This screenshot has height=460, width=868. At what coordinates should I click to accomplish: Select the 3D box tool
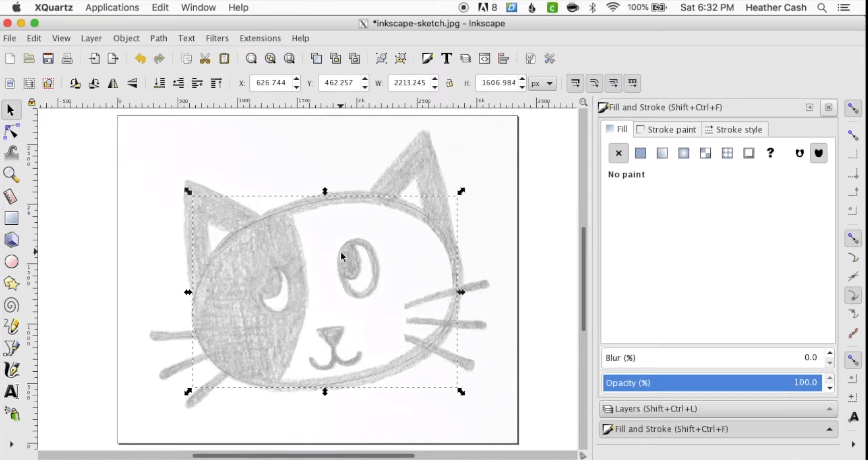coord(11,240)
